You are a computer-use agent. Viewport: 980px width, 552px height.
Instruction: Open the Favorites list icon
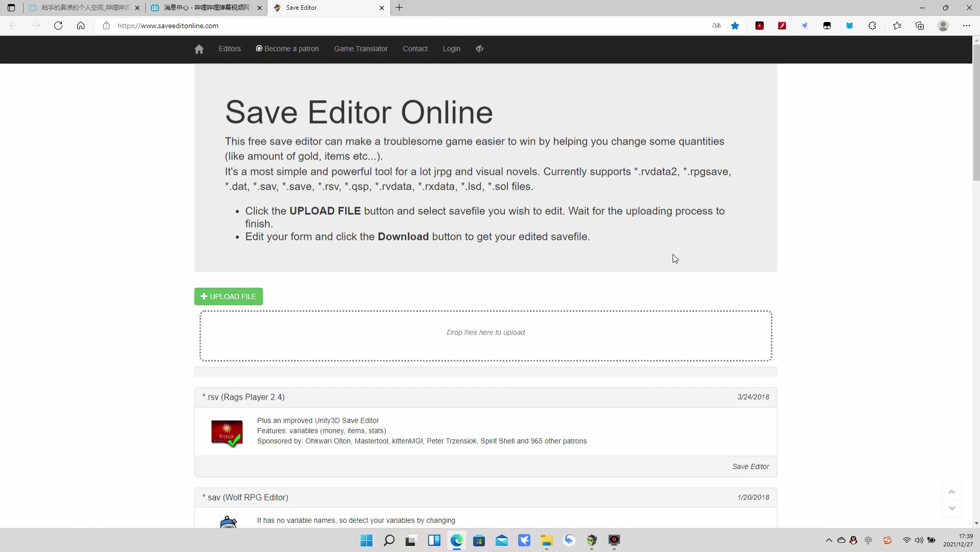pos(897,26)
